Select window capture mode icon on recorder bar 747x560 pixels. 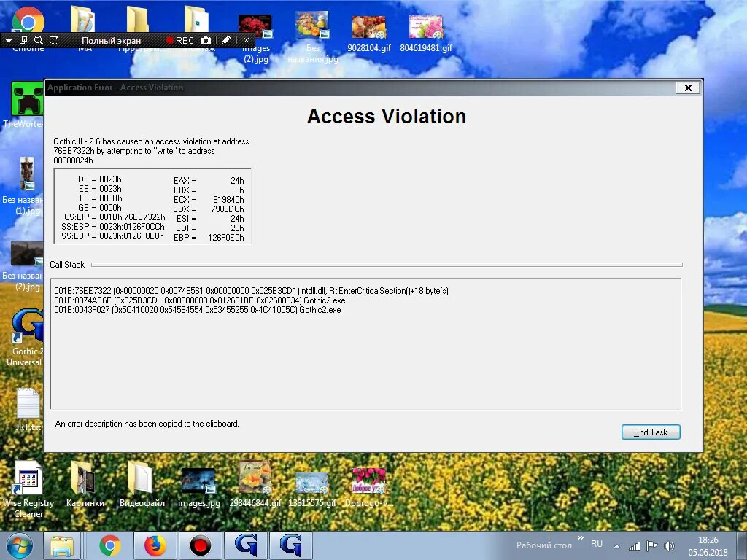point(23,41)
